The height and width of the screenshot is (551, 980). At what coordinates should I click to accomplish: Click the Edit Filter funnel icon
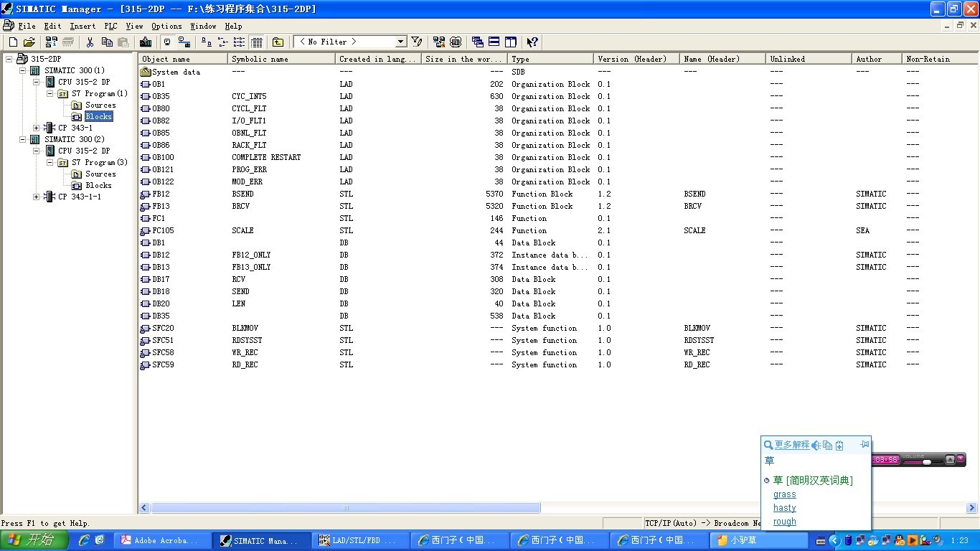coord(416,42)
